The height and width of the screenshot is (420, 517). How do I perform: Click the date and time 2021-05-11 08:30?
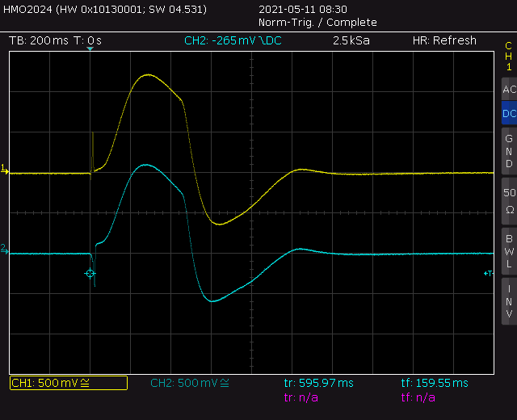pyautogui.click(x=303, y=9)
